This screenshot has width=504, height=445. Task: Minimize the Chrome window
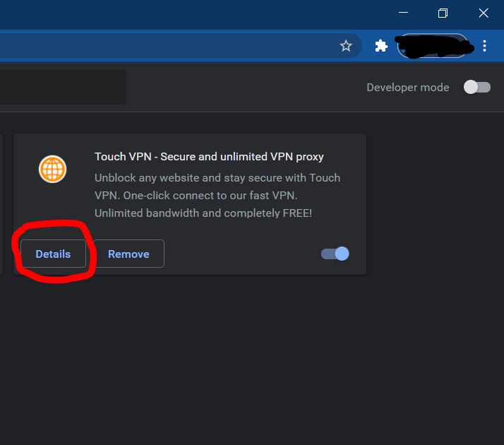coord(403,13)
